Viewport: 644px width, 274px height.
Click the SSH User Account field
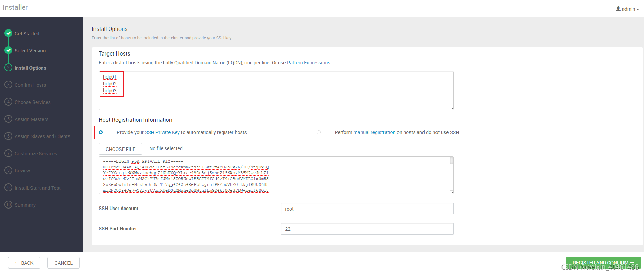[x=367, y=209]
